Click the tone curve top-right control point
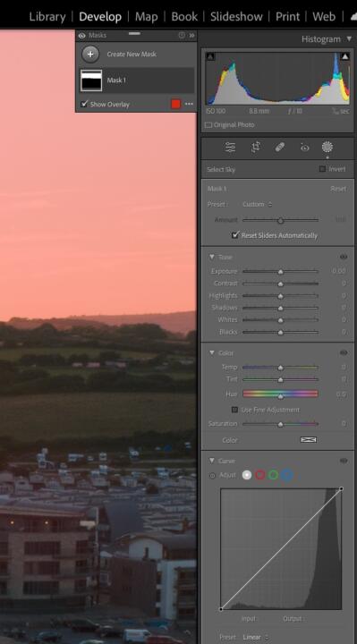The image size is (357, 644). coord(342,488)
